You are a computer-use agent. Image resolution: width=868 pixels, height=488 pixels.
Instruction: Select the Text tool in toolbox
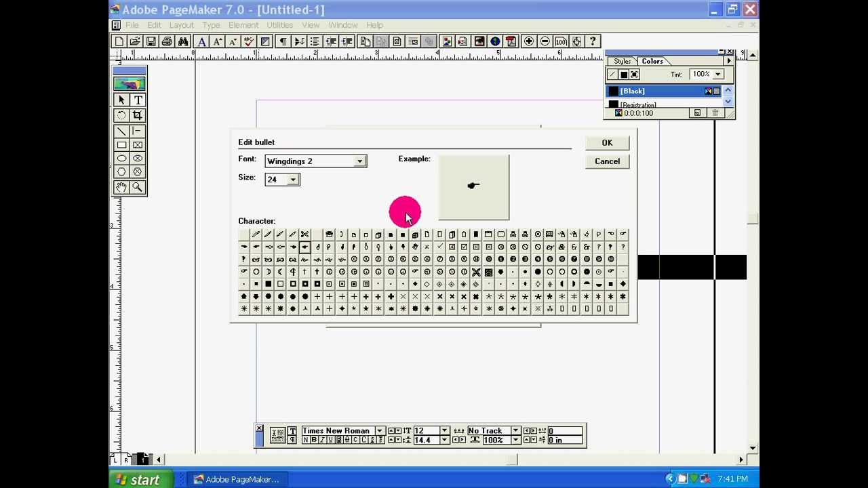[138, 100]
